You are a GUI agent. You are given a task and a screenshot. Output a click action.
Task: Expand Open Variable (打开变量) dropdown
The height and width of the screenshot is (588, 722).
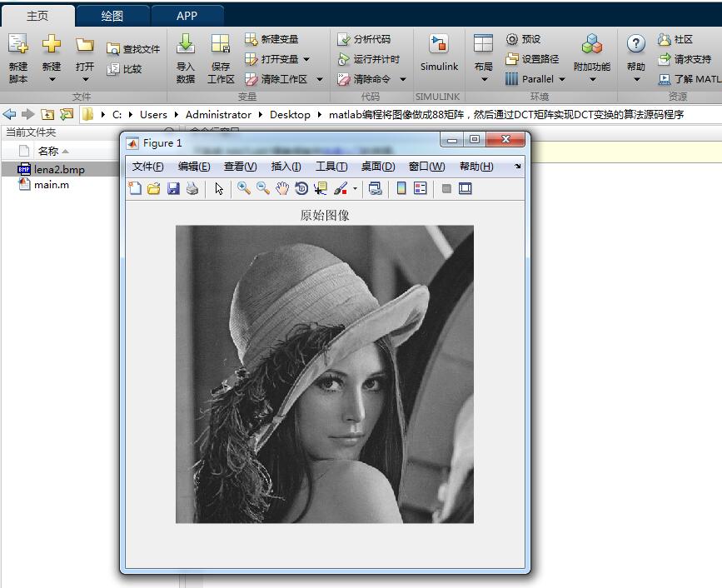[306, 59]
